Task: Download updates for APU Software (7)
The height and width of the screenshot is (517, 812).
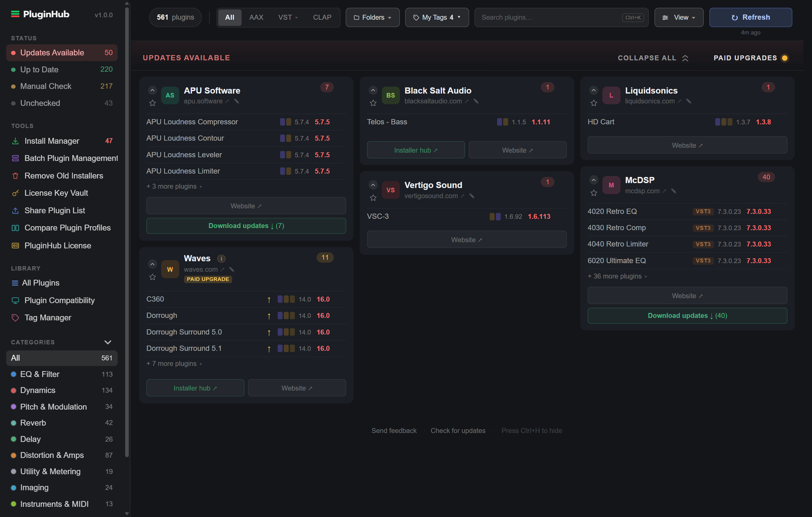Action: click(x=246, y=226)
